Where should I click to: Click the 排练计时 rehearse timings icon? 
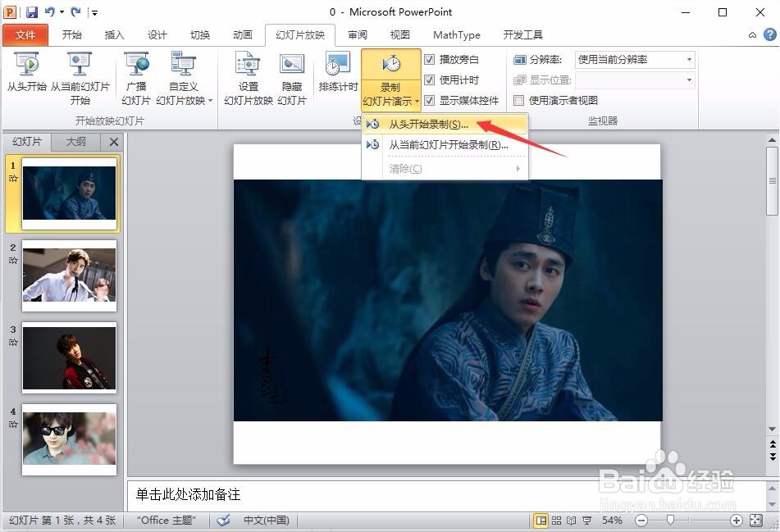338,72
